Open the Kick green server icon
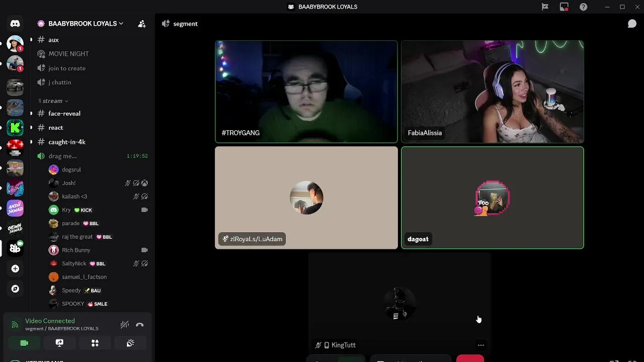Screen dimensions: 644x362 coord(15,128)
